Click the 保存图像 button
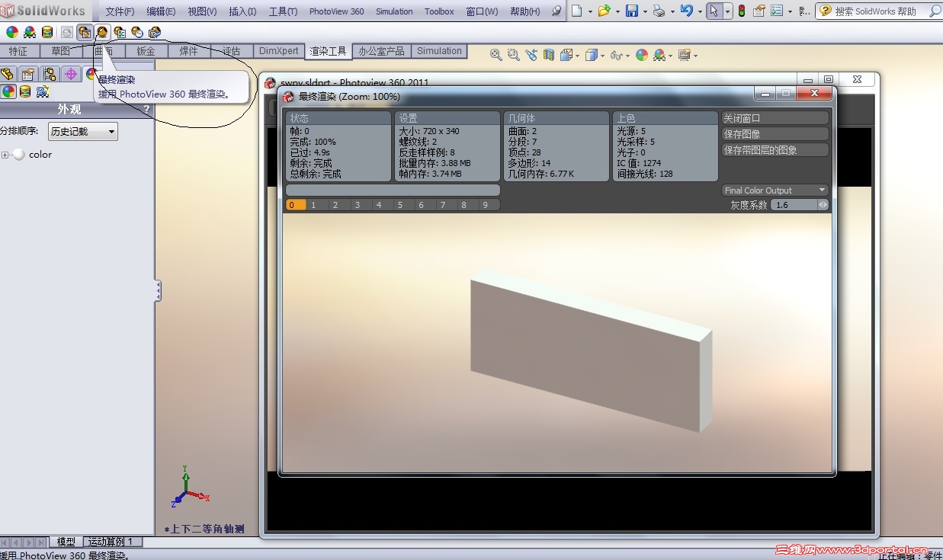The height and width of the screenshot is (560, 943). point(775,134)
